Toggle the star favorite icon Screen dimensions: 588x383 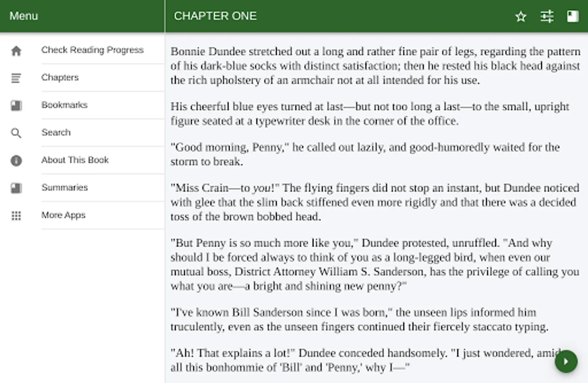click(521, 17)
